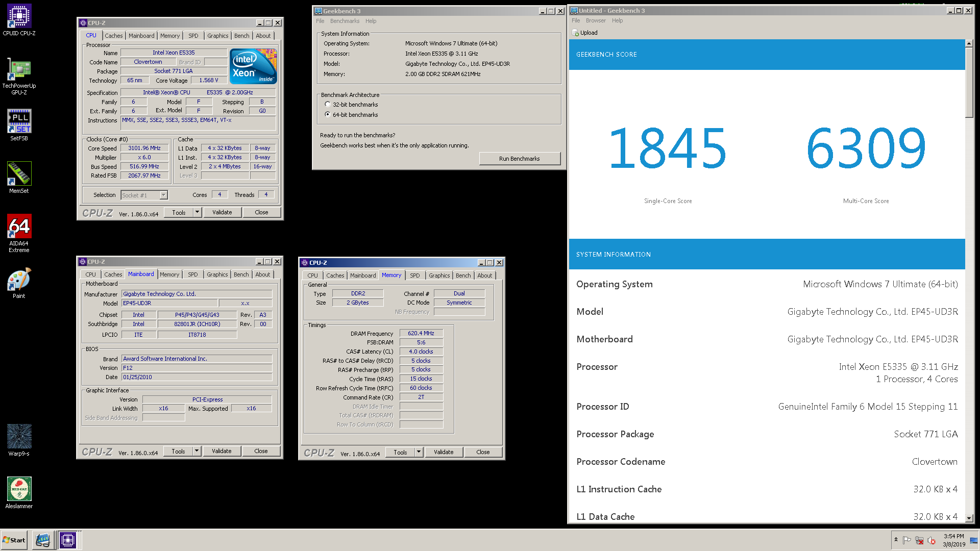Open File menu in Geekbench 3 window
This screenshot has height=551, width=980.
click(320, 21)
